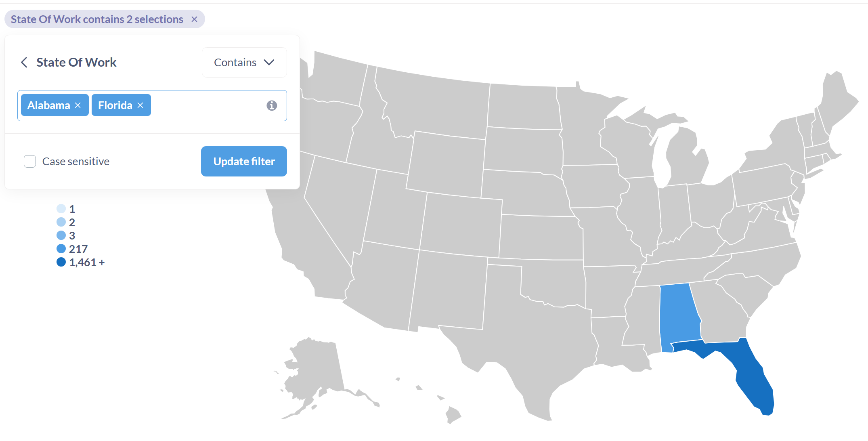Click the medium blue dot labeled 3
Screen dimensions: 868x441
tap(61, 235)
